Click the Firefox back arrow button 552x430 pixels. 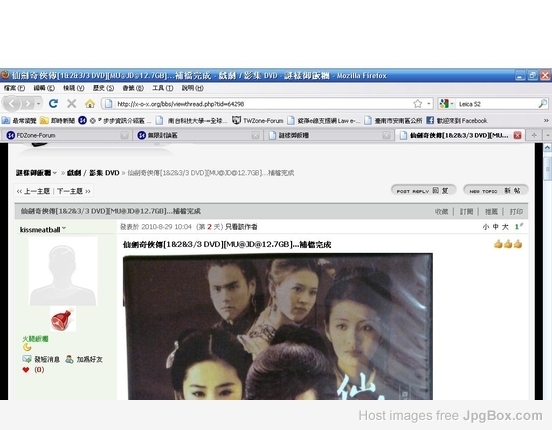[x=12, y=104]
